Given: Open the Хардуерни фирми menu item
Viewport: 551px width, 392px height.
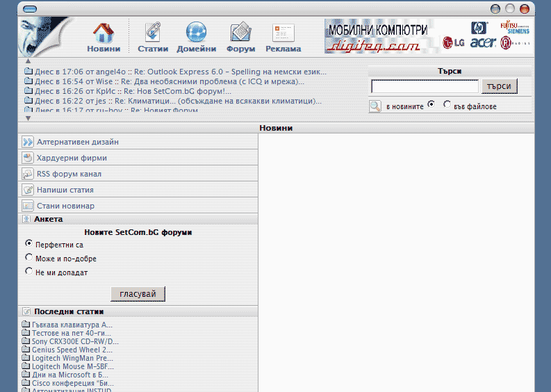Looking at the screenshot, I should pyautogui.click(x=72, y=158).
